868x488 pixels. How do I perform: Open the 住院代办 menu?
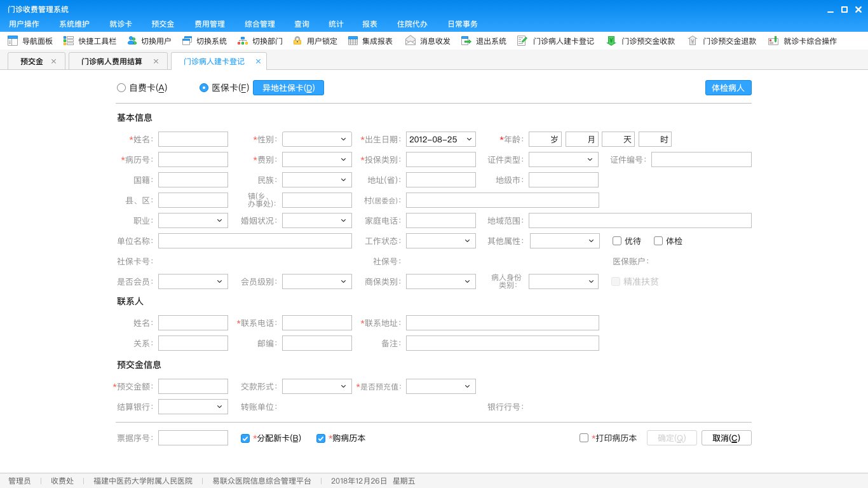pos(412,24)
